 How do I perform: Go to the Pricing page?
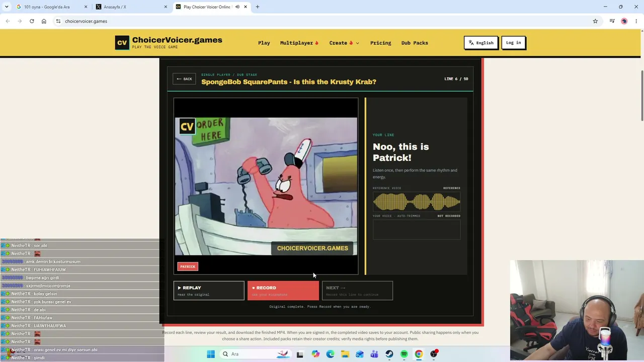click(x=381, y=43)
